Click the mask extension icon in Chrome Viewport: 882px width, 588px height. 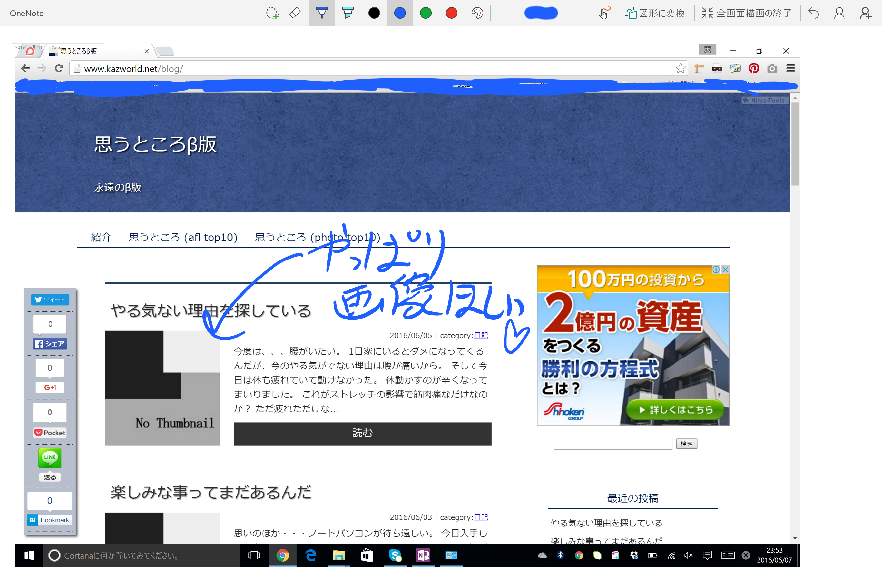pyautogui.click(x=717, y=68)
